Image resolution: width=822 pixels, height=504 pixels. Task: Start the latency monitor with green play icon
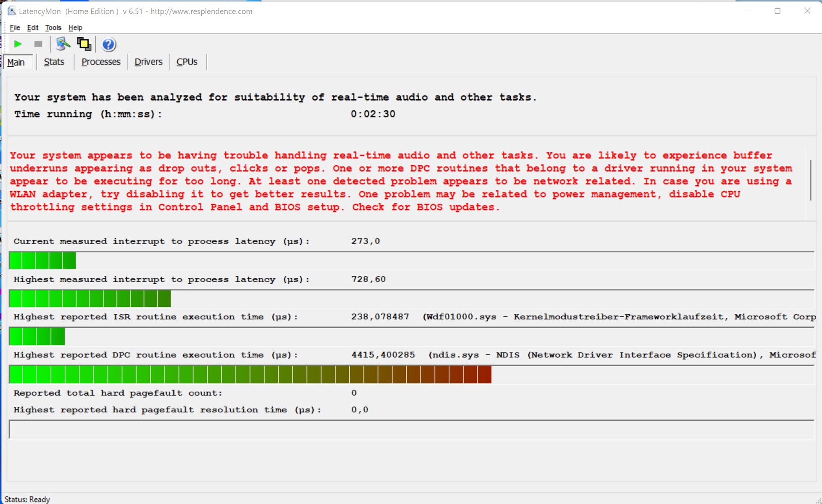pyautogui.click(x=18, y=44)
